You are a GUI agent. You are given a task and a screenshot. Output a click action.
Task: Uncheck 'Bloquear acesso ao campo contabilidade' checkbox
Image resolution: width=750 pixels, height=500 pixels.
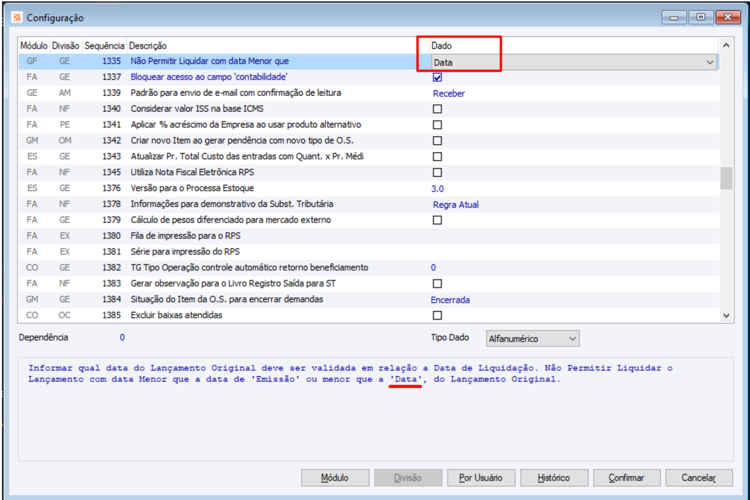tap(437, 77)
